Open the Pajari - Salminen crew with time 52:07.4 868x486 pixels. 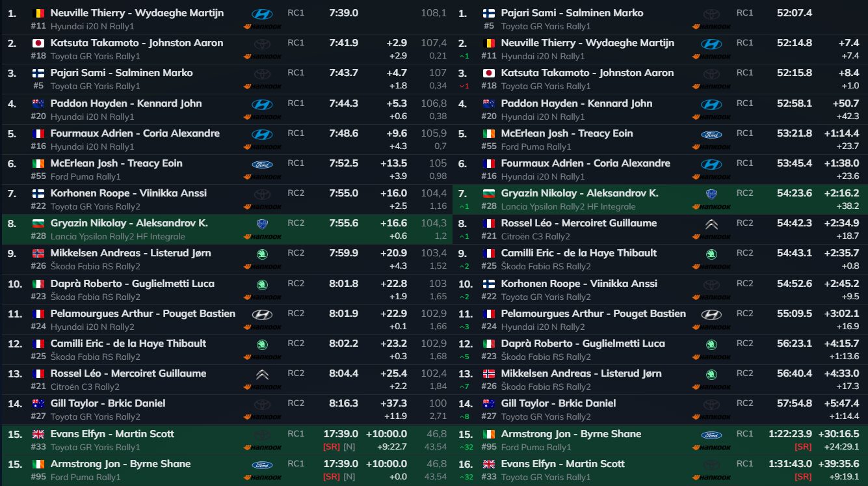tap(572, 13)
